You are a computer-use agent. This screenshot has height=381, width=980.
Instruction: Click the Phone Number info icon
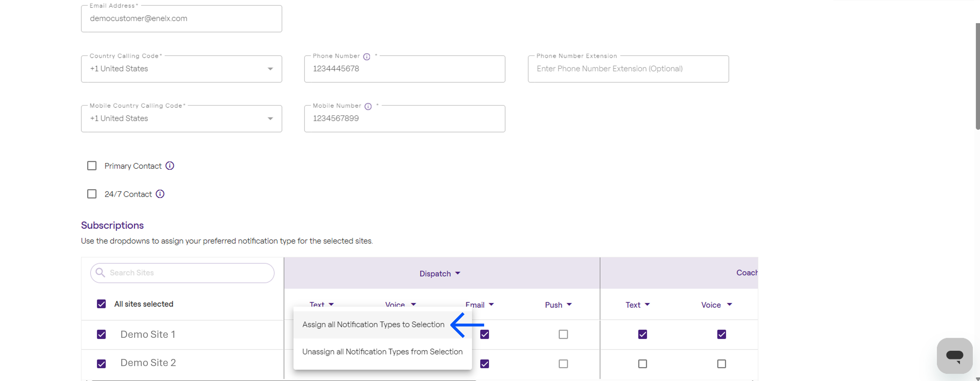pyautogui.click(x=366, y=57)
